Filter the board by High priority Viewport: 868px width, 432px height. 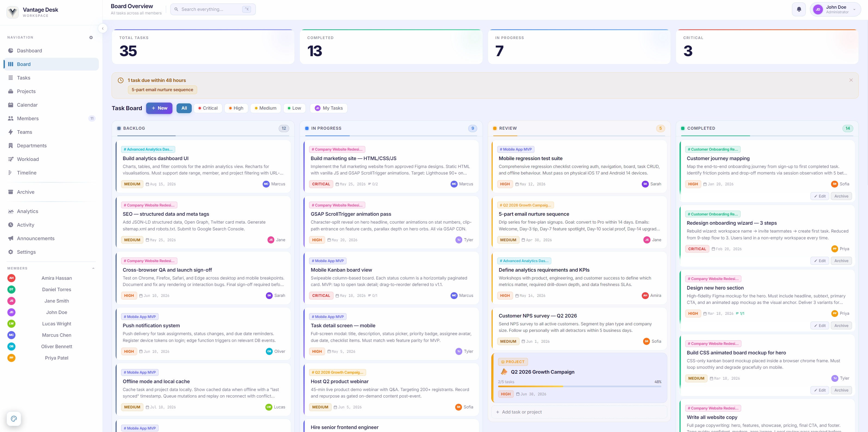tap(236, 108)
